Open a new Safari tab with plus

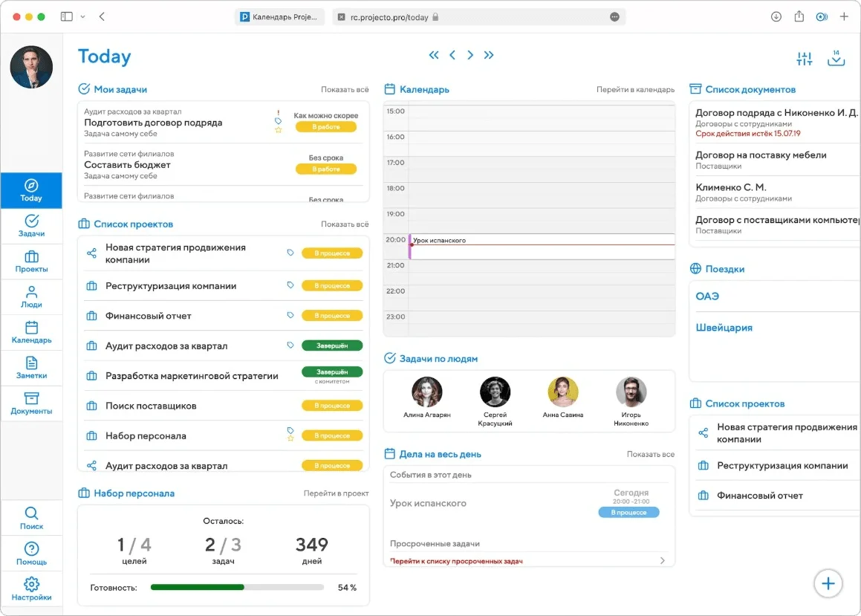(x=844, y=17)
